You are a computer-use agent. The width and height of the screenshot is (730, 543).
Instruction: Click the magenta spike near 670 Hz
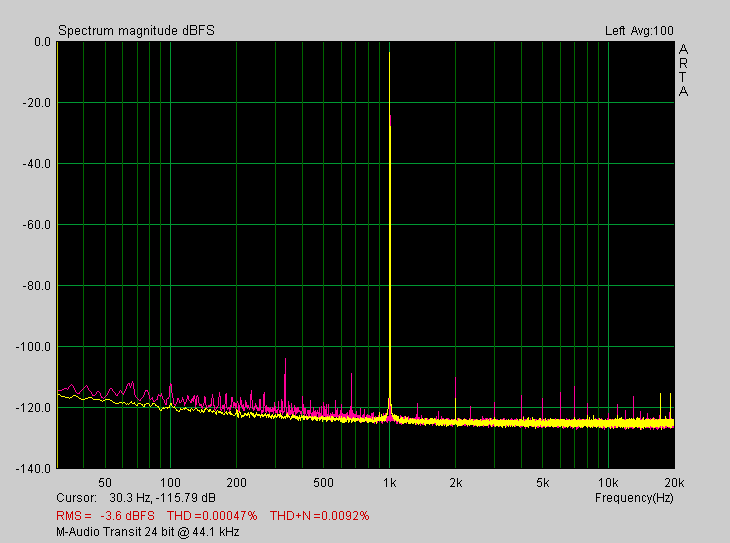point(351,392)
